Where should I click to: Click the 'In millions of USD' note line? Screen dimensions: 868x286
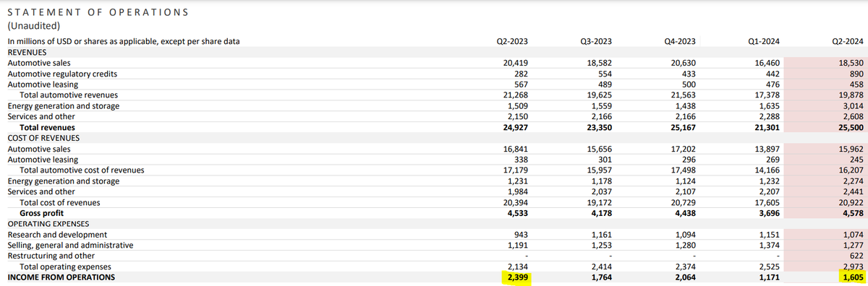(x=124, y=42)
